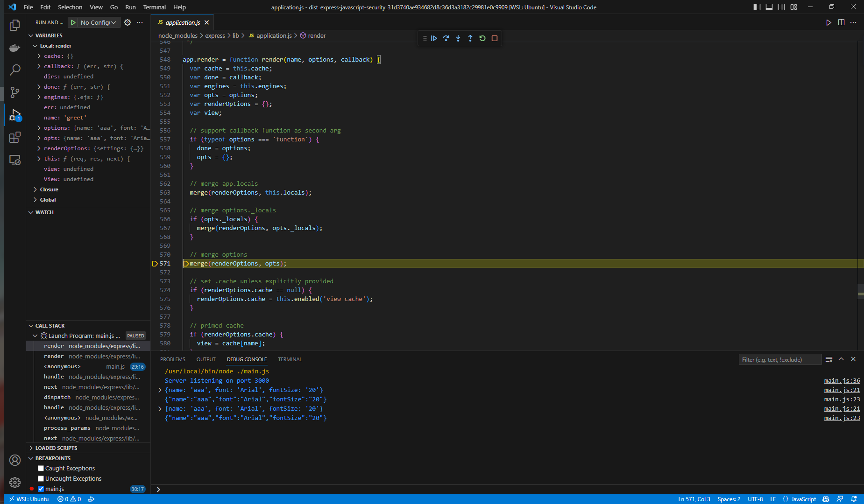
Task: Toggle panel layout icon in title bar
Action: pos(769,7)
